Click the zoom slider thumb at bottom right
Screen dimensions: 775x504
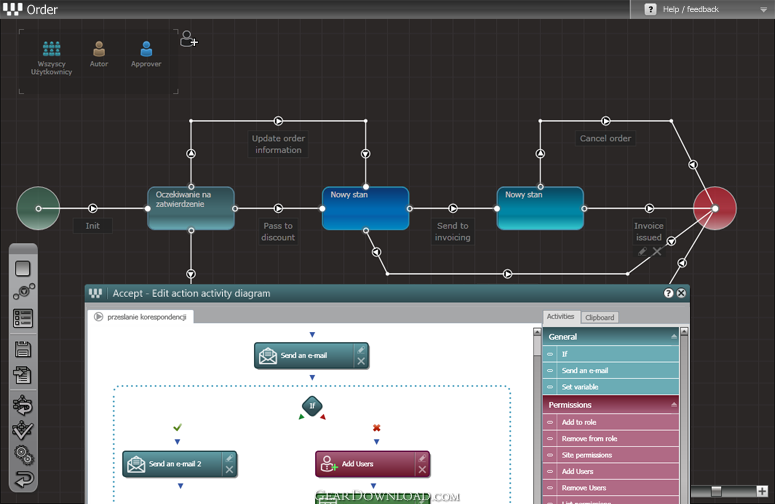716,491
